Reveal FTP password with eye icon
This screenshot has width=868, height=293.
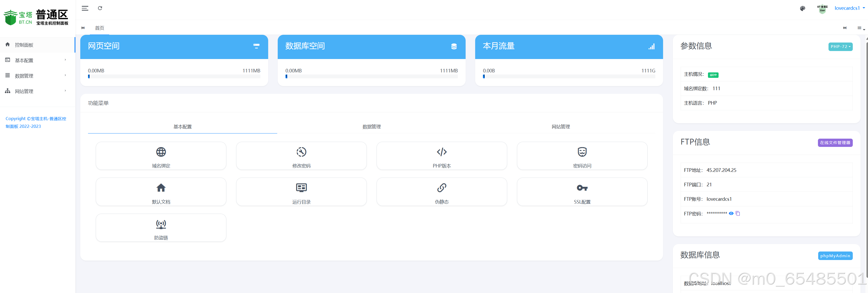731,213
